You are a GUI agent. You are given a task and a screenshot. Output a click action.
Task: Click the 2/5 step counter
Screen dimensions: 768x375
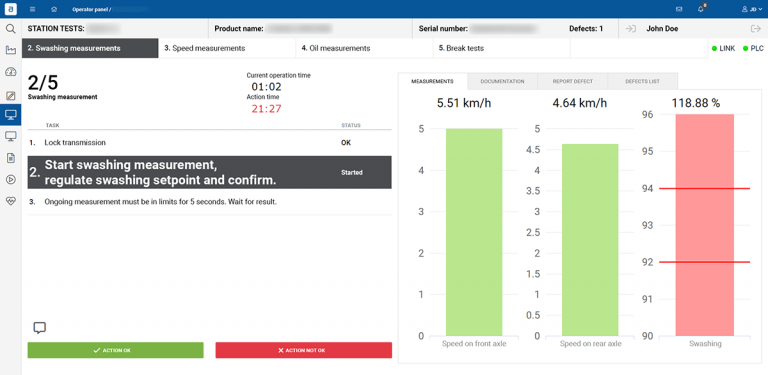click(x=43, y=83)
